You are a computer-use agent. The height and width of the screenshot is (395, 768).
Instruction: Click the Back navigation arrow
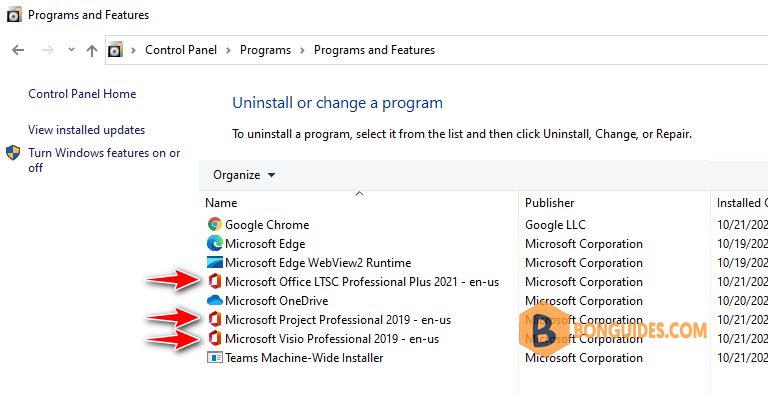(18, 50)
